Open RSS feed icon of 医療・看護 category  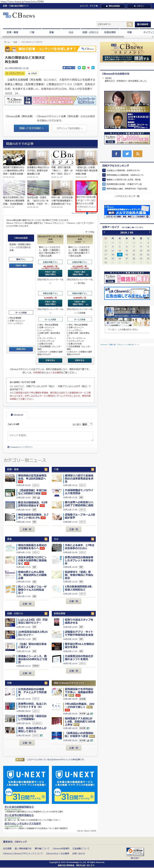46,469
